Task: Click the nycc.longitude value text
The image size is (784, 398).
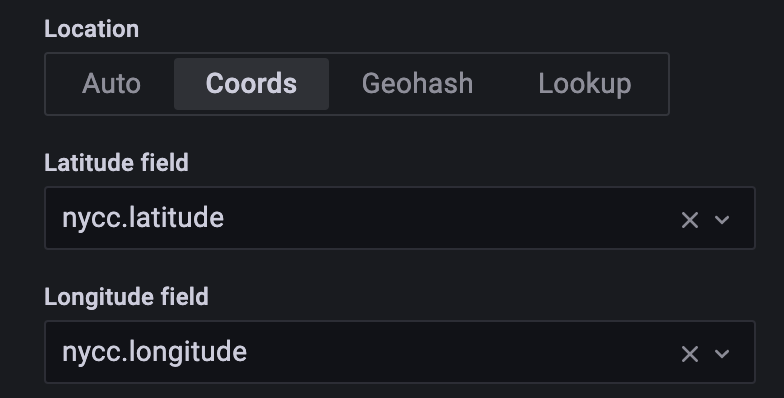Action: pyautogui.click(x=154, y=352)
